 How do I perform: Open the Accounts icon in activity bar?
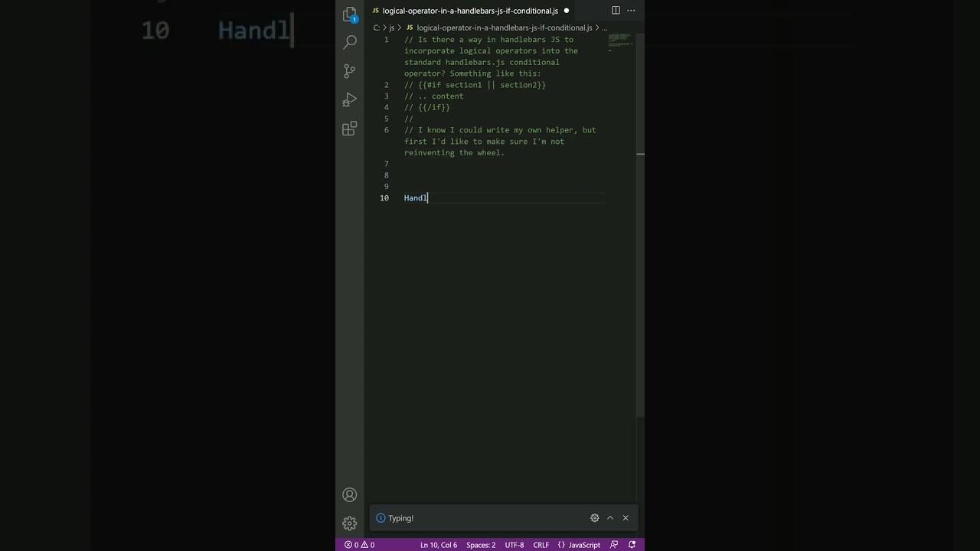pos(350,495)
